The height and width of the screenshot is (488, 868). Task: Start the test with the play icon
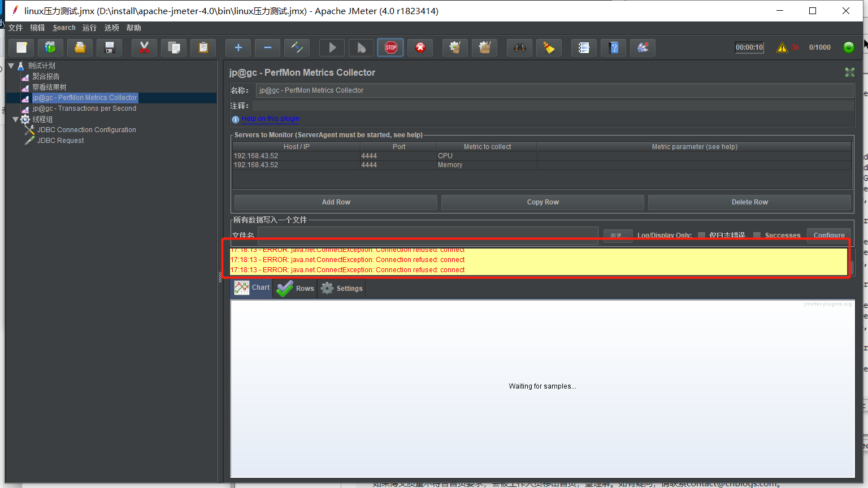click(332, 47)
